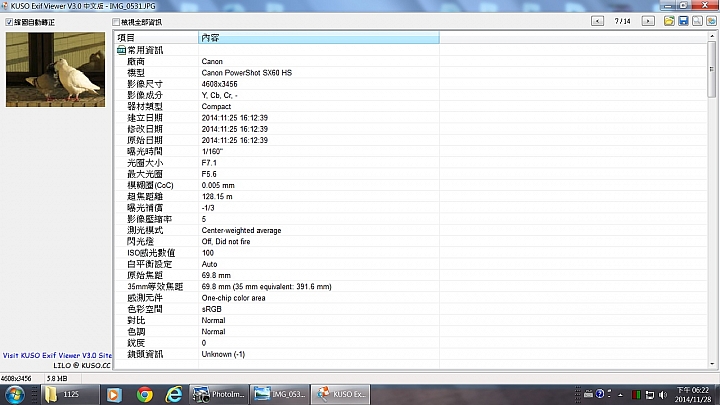
Task: Switch to the PhotoIm... taskbar window
Action: tap(219, 394)
